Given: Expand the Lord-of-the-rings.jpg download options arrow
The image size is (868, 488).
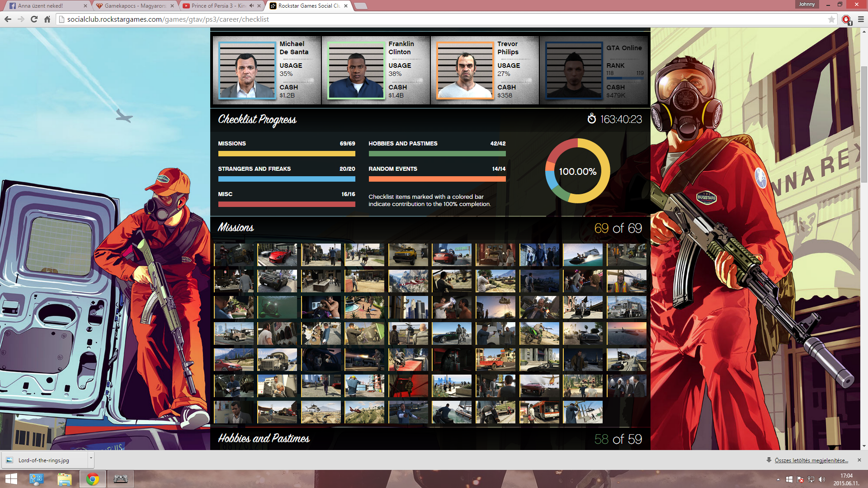Looking at the screenshot, I should pyautogui.click(x=91, y=458).
